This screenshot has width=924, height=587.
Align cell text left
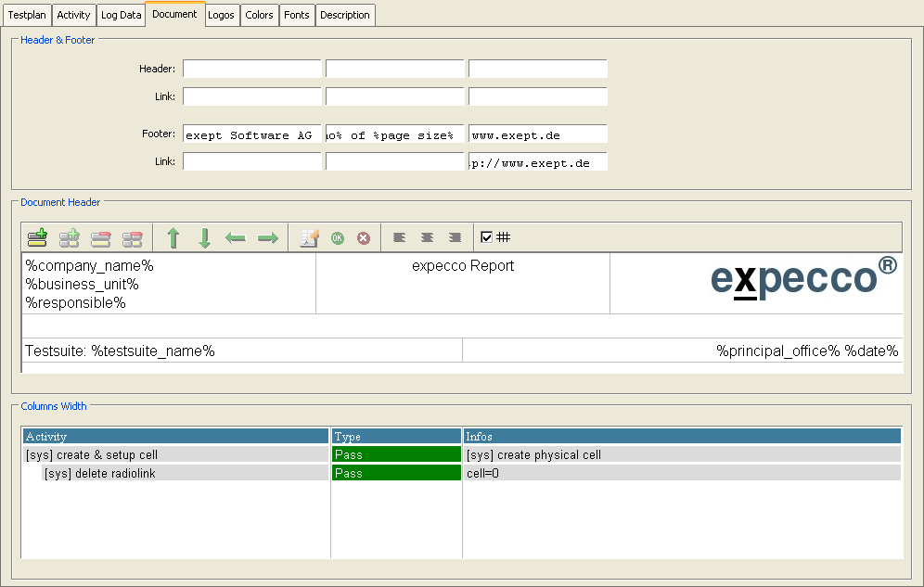pyautogui.click(x=399, y=237)
